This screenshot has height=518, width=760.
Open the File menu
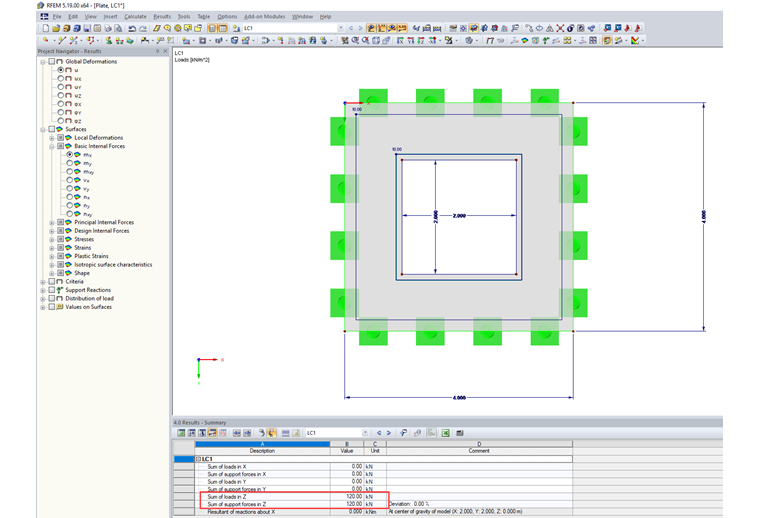coord(57,16)
